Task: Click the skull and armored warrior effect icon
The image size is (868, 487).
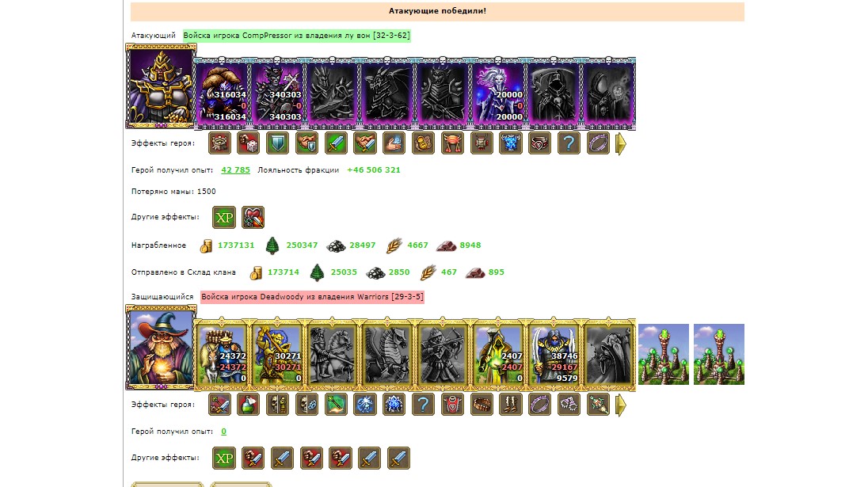Action: pos(277,405)
